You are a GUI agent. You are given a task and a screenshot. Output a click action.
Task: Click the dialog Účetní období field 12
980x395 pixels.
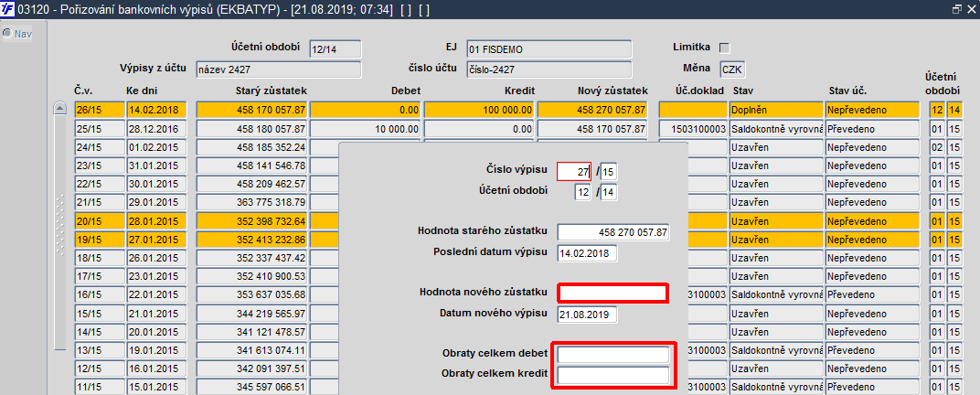[582, 193]
